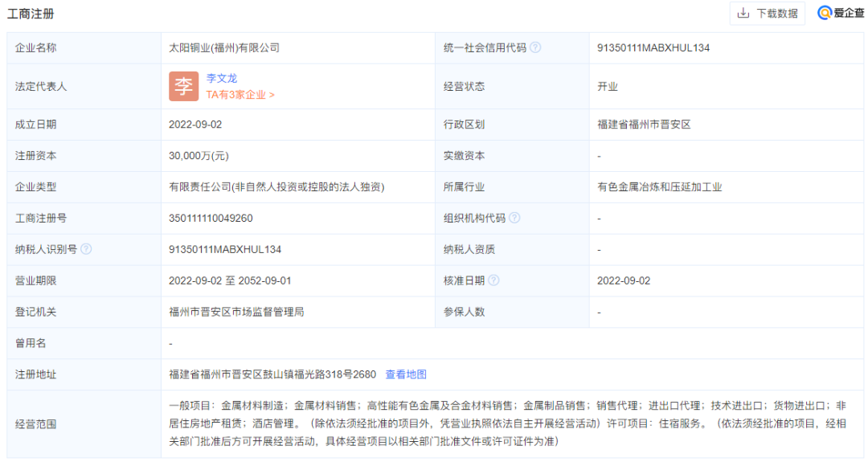
Task: Click enterprise type 有限责任公司 value
Action: [x=276, y=187]
